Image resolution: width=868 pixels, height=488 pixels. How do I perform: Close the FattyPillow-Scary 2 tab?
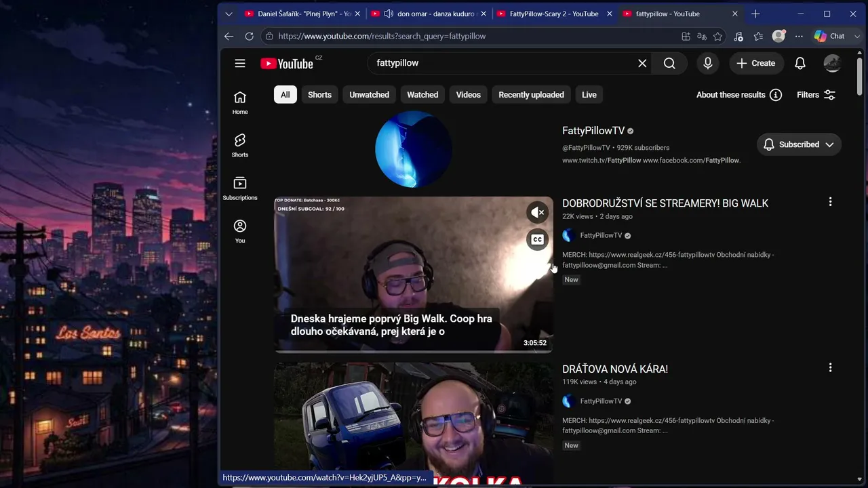(x=609, y=14)
